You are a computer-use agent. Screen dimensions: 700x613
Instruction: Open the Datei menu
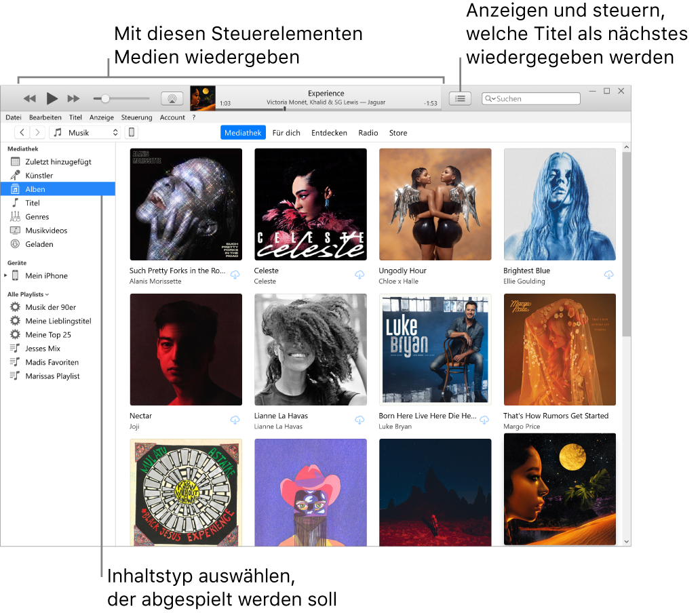(14, 117)
